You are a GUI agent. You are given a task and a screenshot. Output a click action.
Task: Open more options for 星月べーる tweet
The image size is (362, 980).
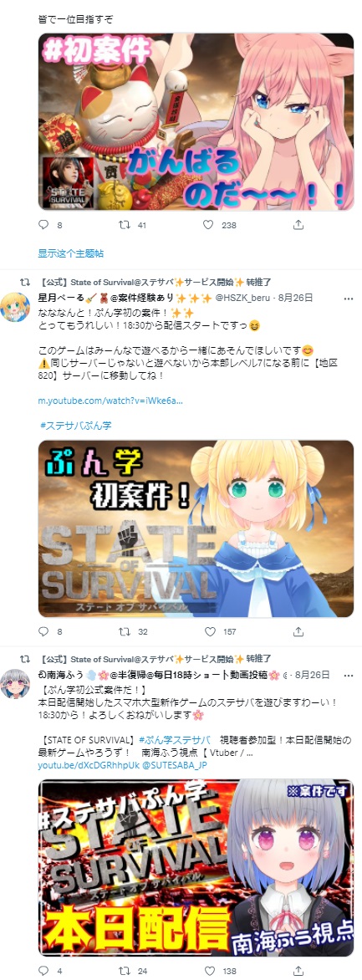349,299
